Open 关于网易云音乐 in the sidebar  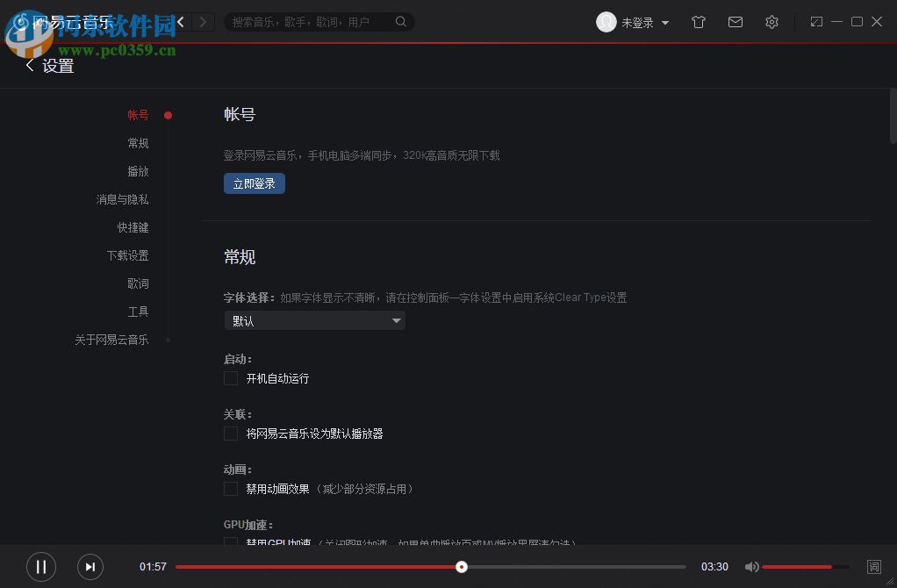[111, 340]
